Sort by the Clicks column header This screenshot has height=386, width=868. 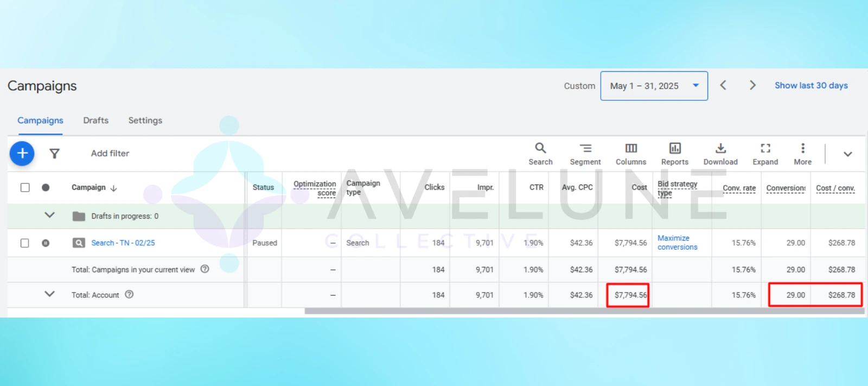tap(434, 187)
